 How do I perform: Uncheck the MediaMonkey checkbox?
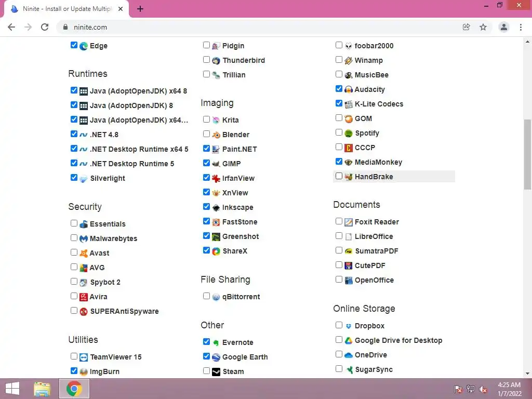coord(339,161)
